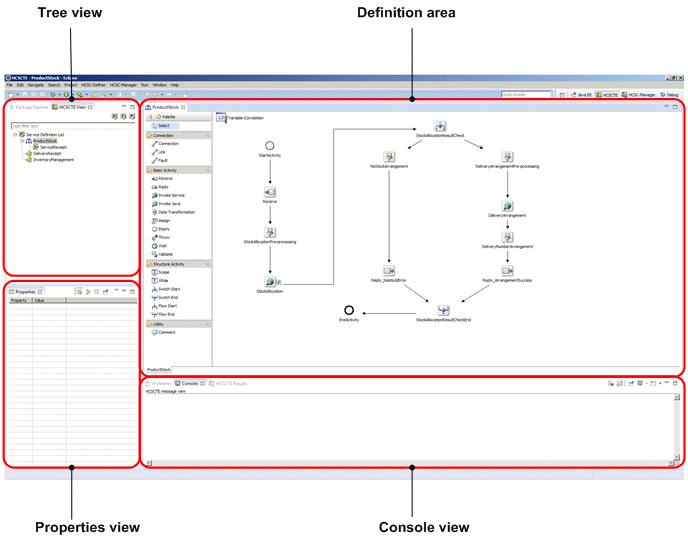Pick the Link connection tool
Viewport: 688px width, 539px height.
pos(159,152)
